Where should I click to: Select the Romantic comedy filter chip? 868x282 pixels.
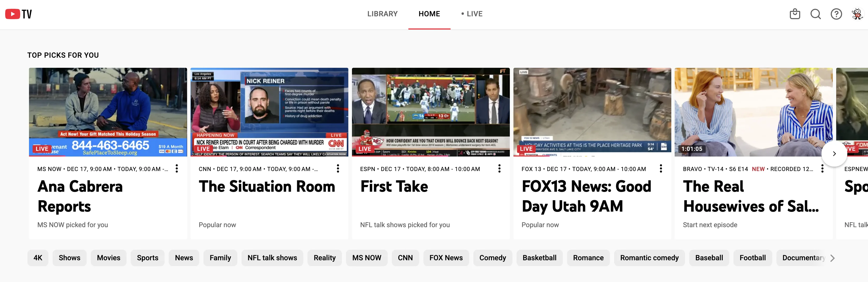(649, 258)
